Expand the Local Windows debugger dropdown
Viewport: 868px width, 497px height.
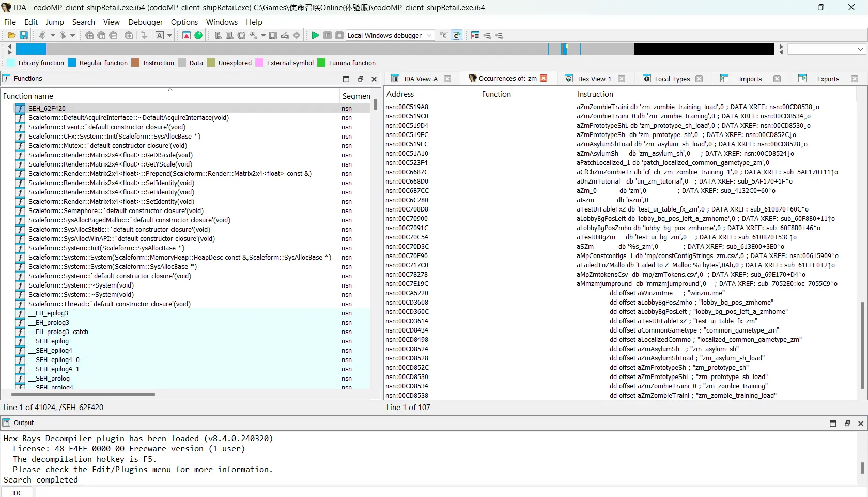click(429, 35)
